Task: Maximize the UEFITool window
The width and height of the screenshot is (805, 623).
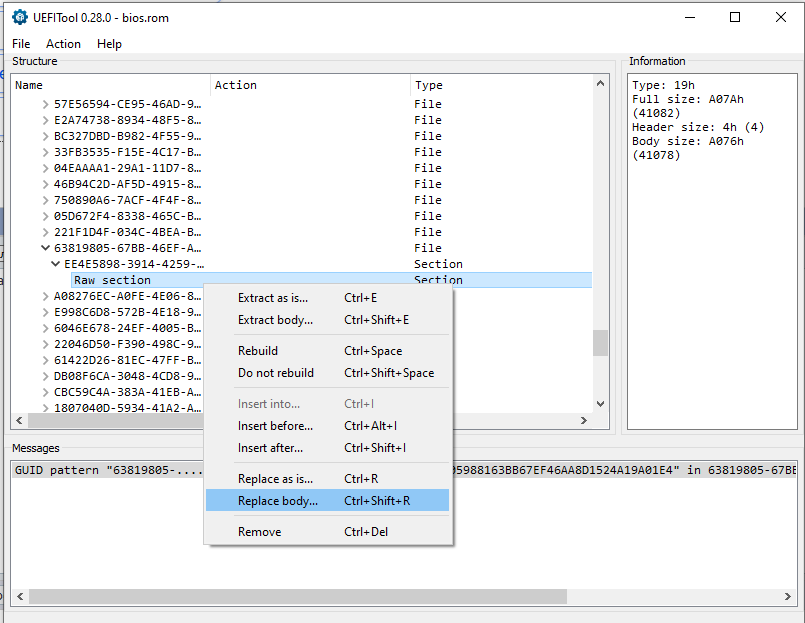Action: tap(735, 17)
